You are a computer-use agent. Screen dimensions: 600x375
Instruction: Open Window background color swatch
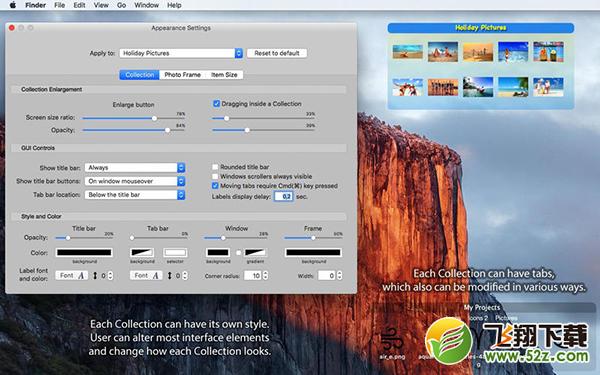click(x=218, y=253)
